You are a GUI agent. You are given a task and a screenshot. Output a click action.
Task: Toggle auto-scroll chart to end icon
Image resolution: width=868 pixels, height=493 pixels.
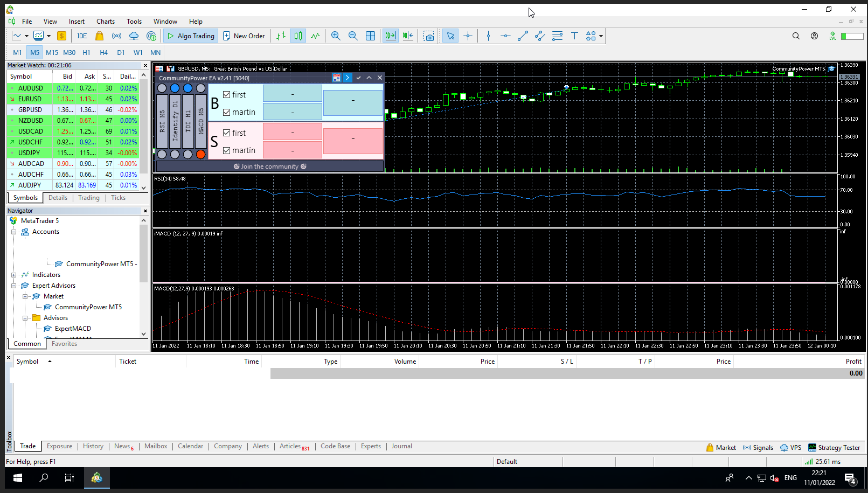(391, 36)
